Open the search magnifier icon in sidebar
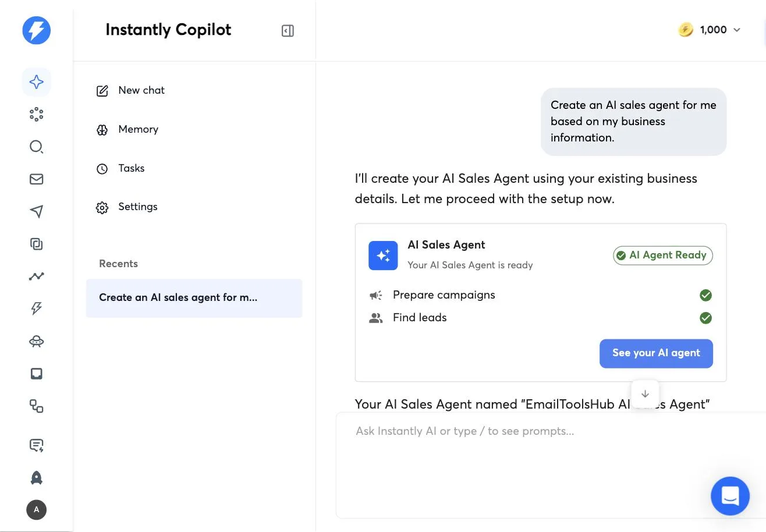This screenshot has width=766, height=532. 36,147
